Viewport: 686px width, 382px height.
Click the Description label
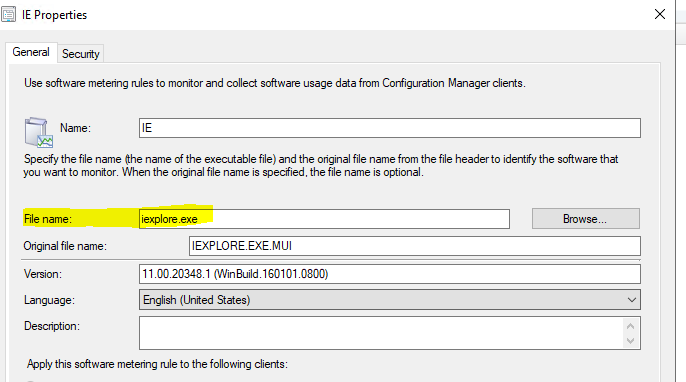click(x=52, y=326)
